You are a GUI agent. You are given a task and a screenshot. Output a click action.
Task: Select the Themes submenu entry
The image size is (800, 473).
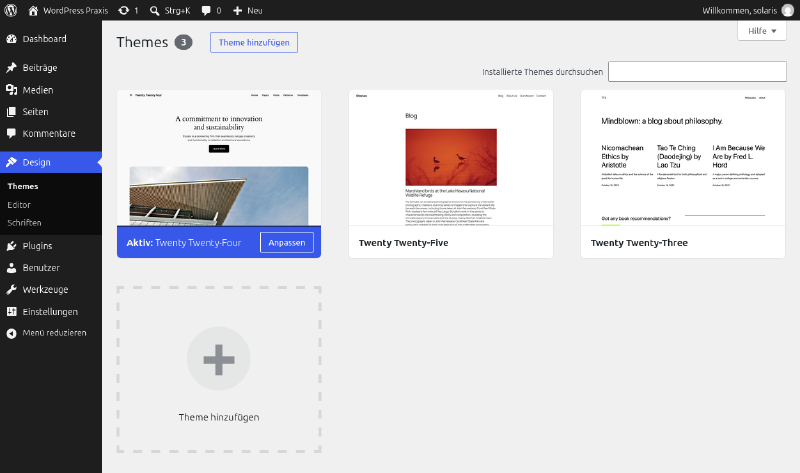23,186
